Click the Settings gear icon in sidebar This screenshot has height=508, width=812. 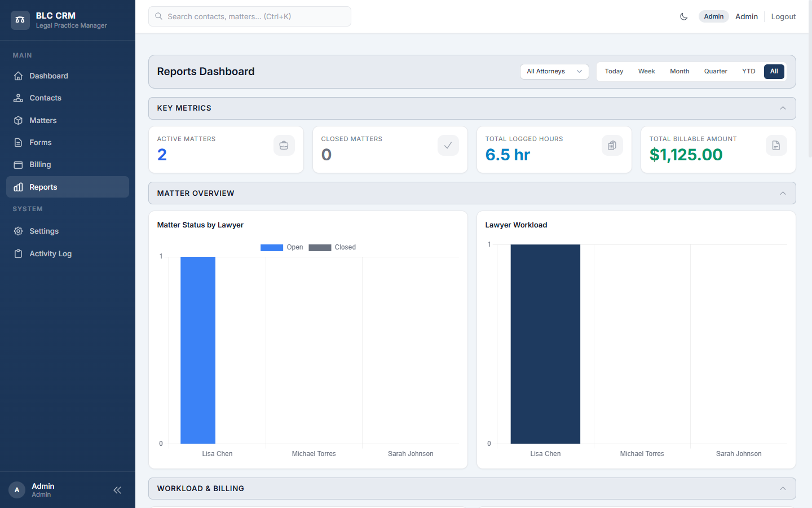tap(18, 231)
